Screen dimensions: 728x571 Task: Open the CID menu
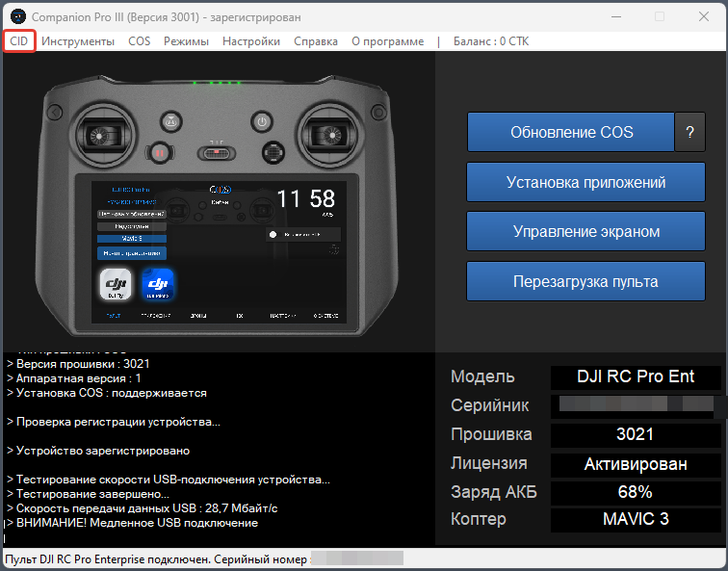tap(19, 41)
